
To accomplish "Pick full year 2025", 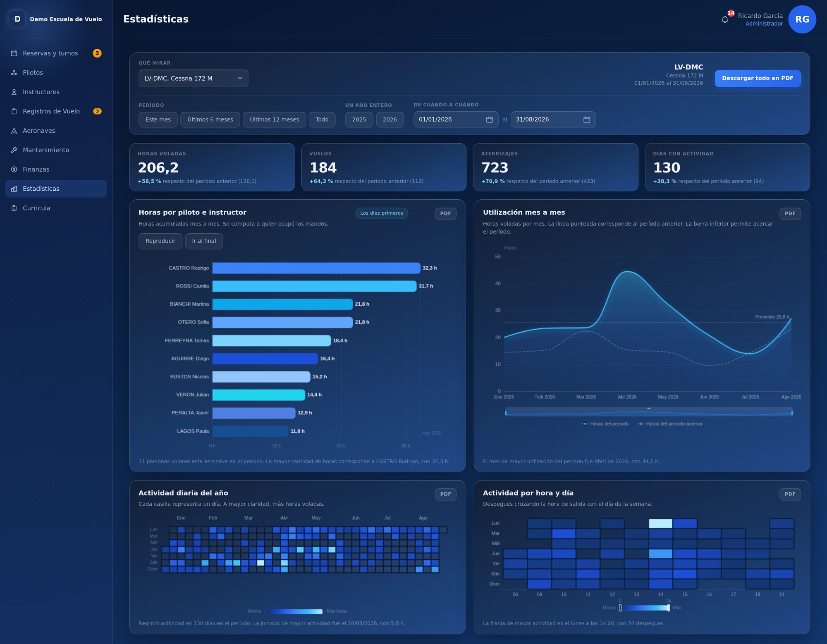I will coord(359,120).
